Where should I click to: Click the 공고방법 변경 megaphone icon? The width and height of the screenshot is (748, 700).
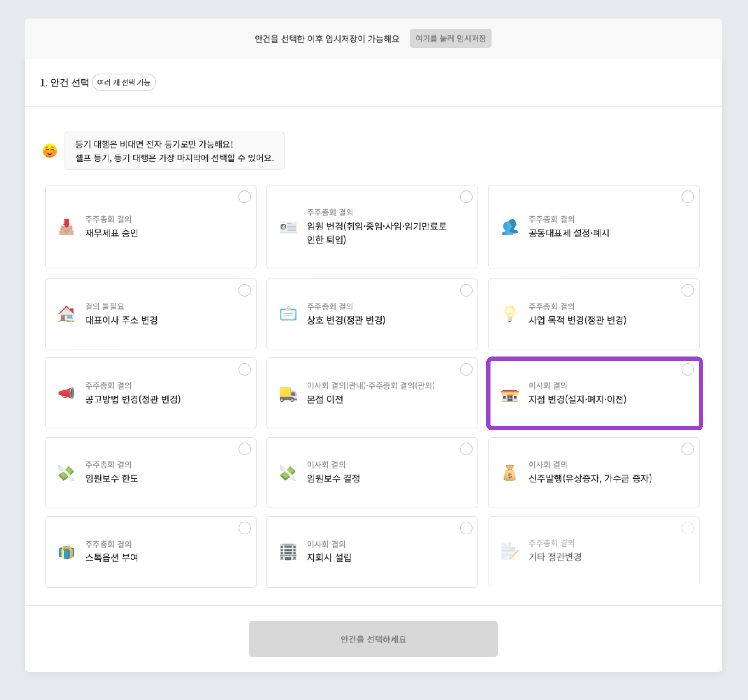(x=67, y=393)
